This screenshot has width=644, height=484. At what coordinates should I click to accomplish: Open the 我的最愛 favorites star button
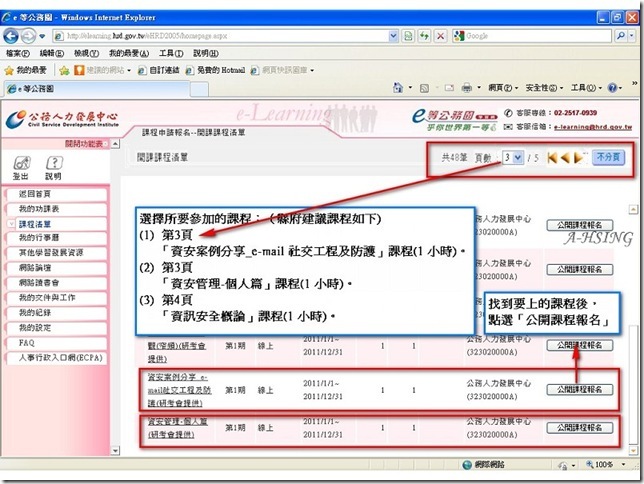25,70
